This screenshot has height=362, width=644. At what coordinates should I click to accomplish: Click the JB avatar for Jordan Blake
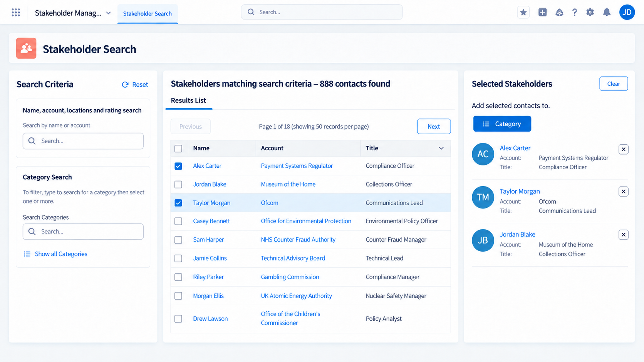click(483, 240)
